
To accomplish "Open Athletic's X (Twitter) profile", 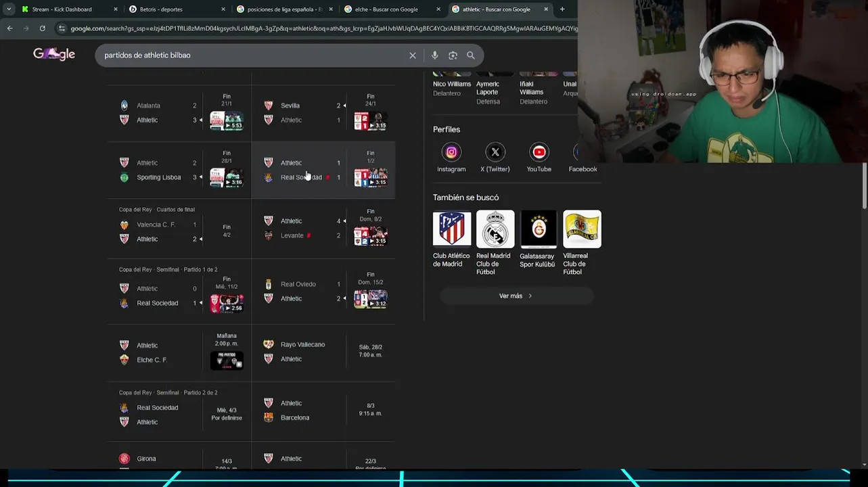I will tap(495, 152).
